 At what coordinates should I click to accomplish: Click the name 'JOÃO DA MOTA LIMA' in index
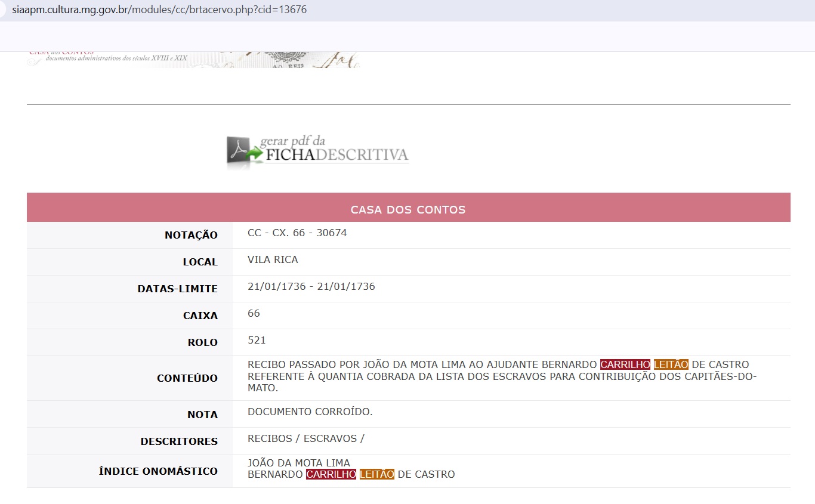click(298, 463)
